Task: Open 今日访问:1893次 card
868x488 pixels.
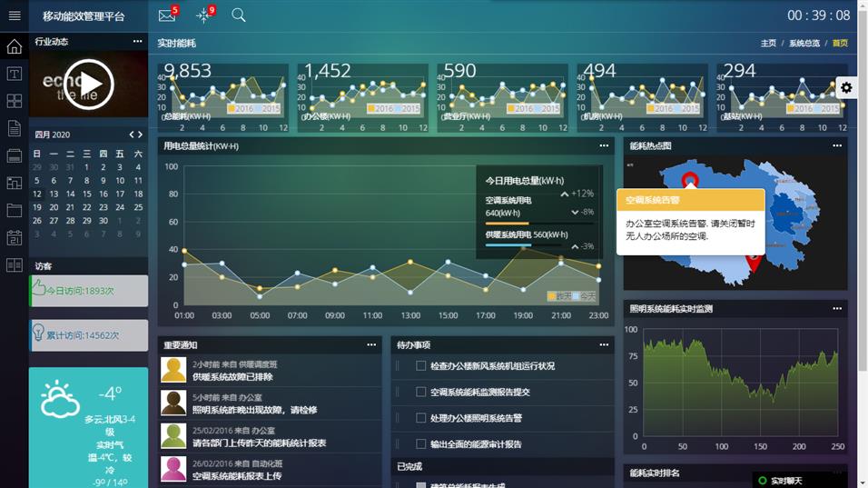Action: click(89, 291)
